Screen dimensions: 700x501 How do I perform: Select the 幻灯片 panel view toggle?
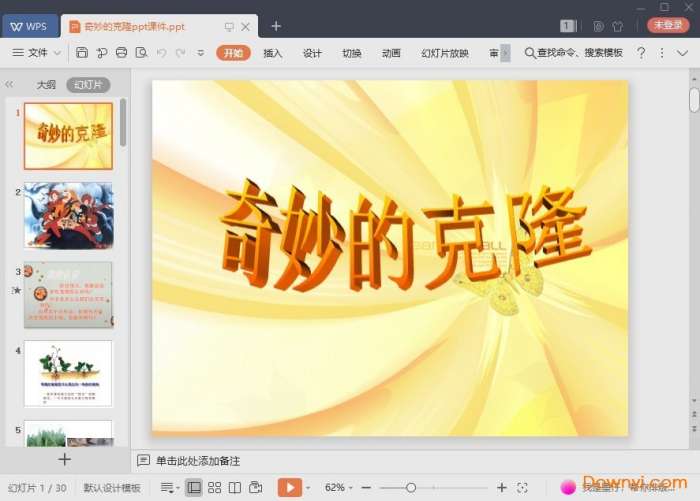[x=88, y=85]
